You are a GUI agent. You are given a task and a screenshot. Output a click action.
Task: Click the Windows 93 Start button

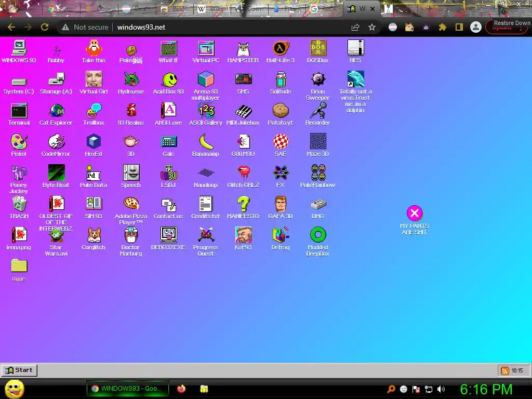[x=19, y=370]
